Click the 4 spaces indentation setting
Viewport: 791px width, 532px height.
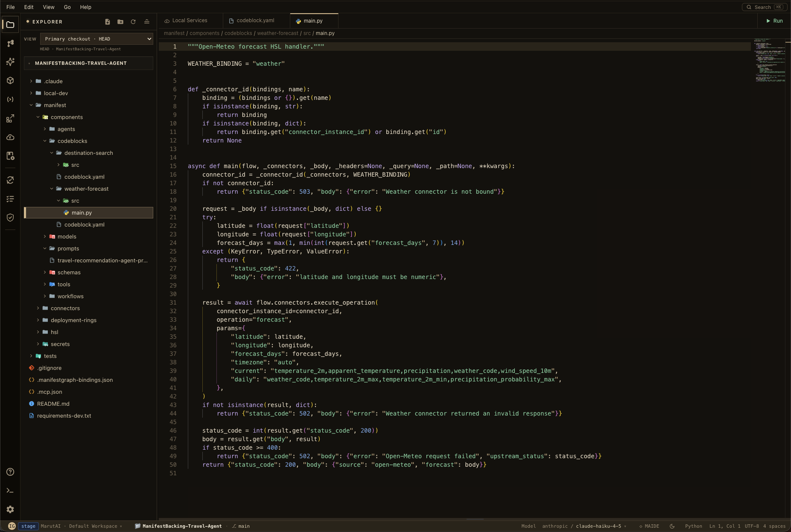tap(774, 526)
